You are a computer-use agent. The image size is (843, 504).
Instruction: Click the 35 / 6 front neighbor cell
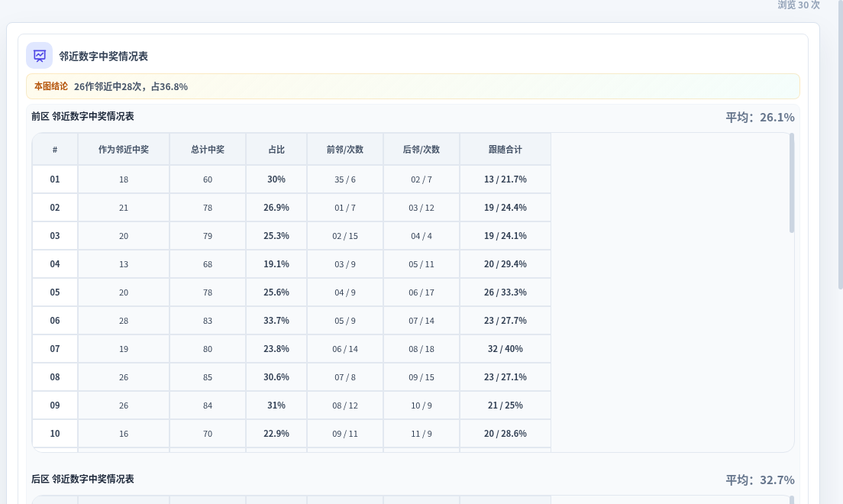point(345,179)
